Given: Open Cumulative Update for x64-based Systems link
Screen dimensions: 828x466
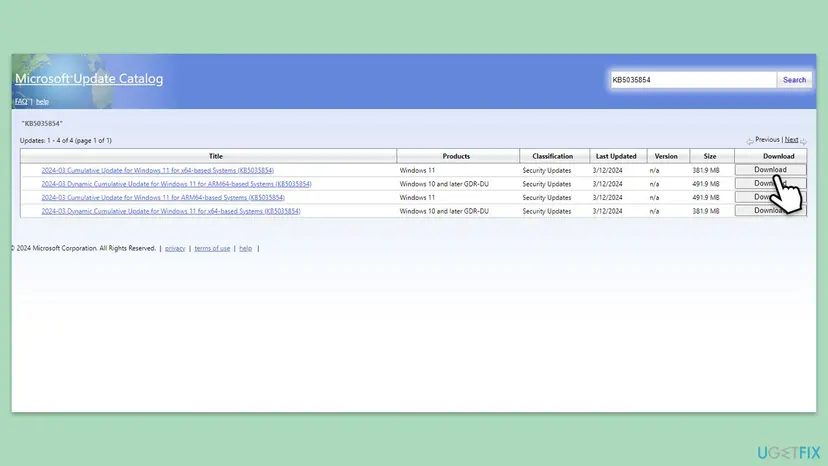Looking at the screenshot, I should (157, 171).
